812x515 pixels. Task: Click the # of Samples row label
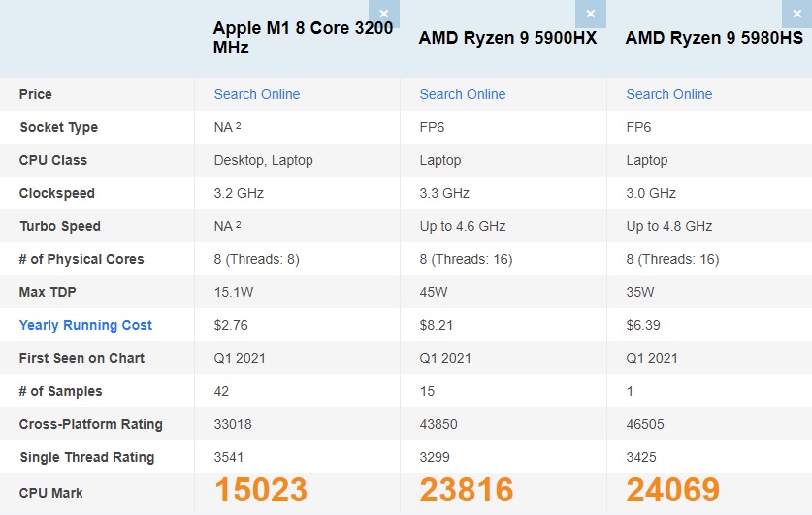(x=60, y=391)
